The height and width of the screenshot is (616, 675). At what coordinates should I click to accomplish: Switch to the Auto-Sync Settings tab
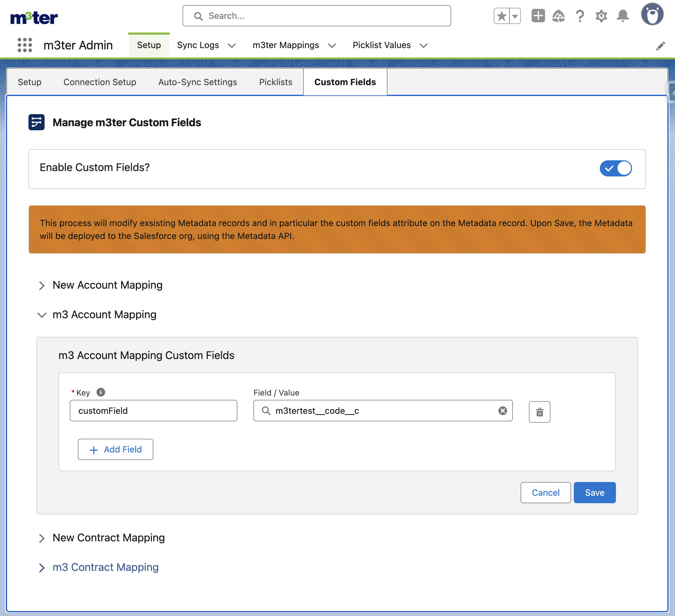(198, 82)
